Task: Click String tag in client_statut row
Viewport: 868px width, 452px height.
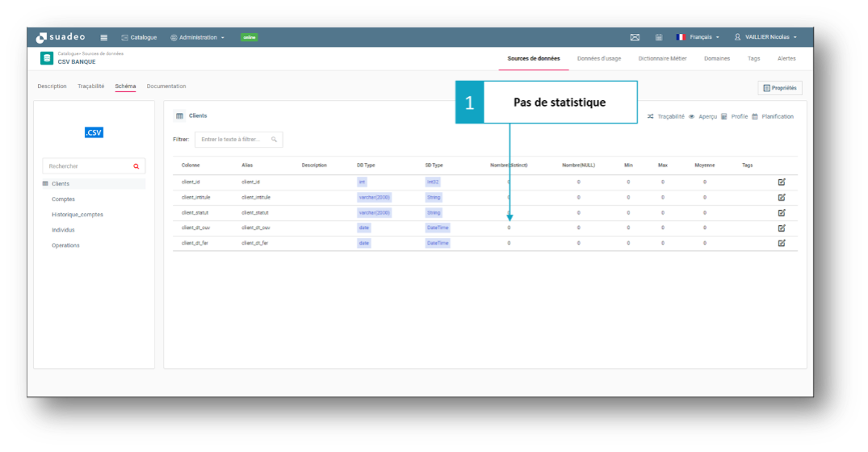Action: [434, 213]
